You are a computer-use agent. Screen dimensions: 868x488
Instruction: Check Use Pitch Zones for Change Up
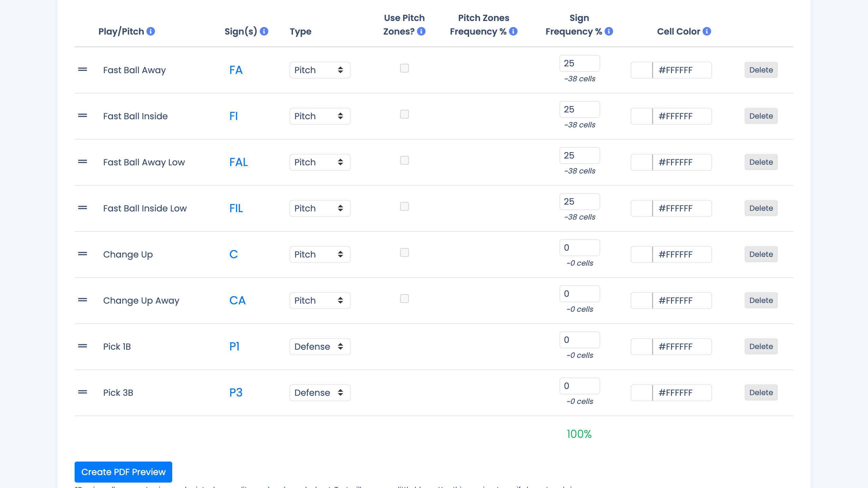[404, 252]
